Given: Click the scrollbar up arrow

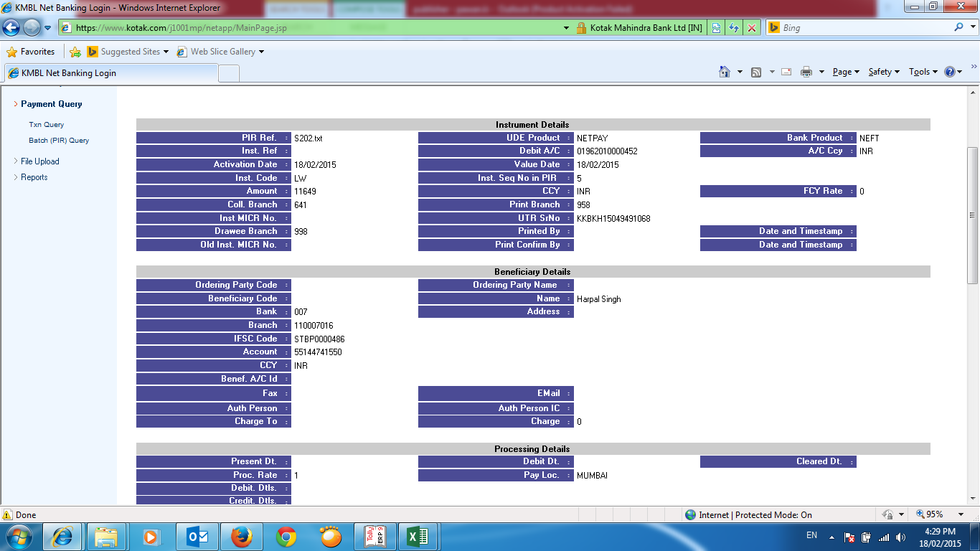Looking at the screenshot, I should click(973, 92).
